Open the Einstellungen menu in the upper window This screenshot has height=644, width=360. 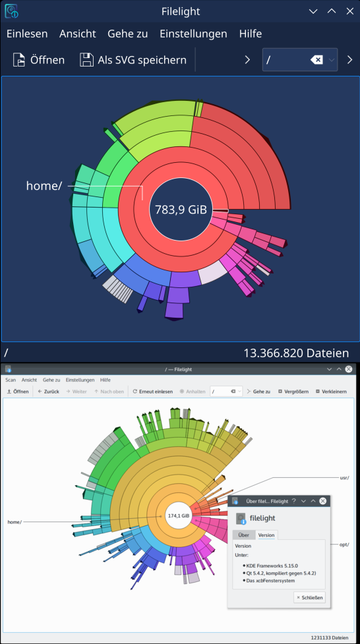point(194,34)
